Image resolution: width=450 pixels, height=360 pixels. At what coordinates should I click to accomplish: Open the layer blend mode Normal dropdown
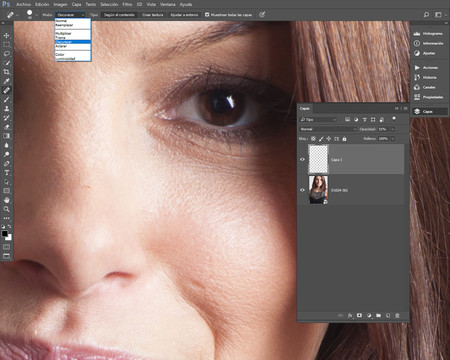pos(328,129)
